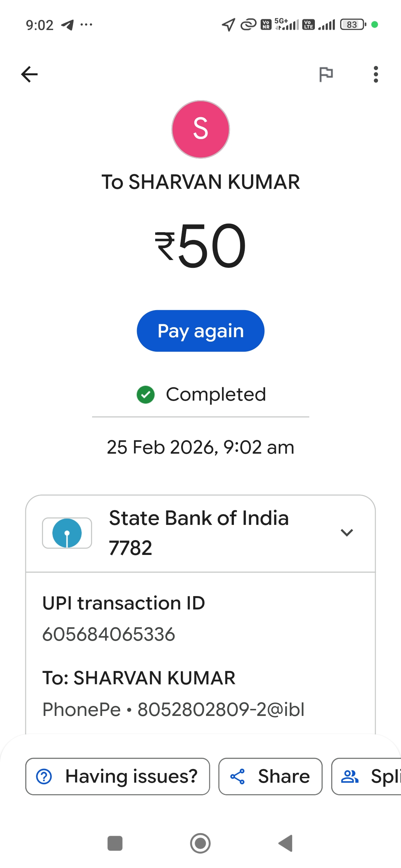Tap the UPI transaction ID number
Image resolution: width=401 pixels, height=868 pixels.
point(109,634)
